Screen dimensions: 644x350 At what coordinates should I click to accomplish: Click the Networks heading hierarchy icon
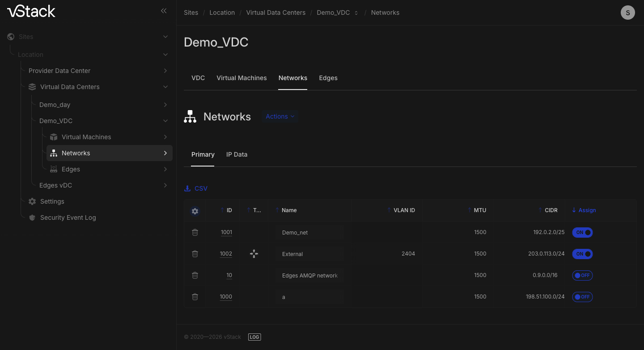pyautogui.click(x=190, y=116)
